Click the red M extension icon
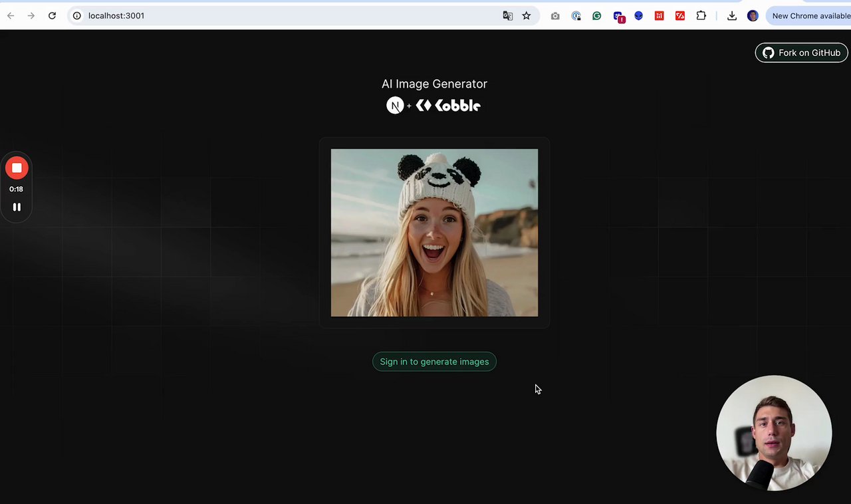This screenshot has height=504, width=851. (x=660, y=16)
